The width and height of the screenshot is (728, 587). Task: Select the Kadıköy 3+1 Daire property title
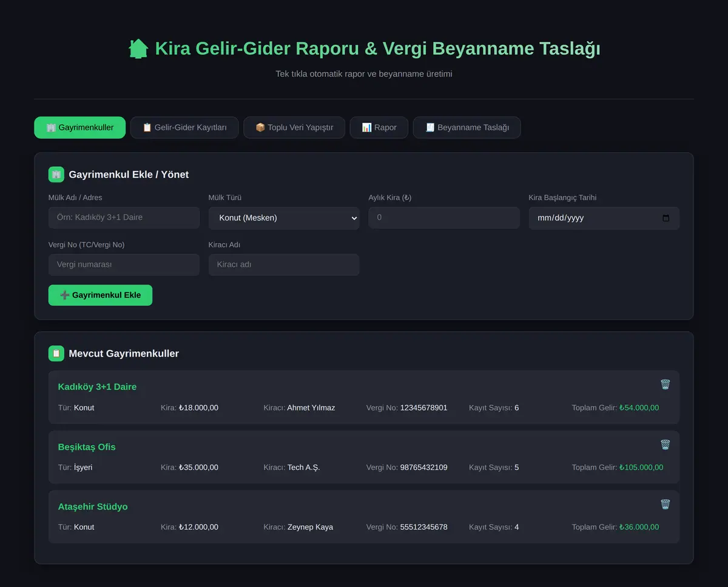pyautogui.click(x=97, y=387)
